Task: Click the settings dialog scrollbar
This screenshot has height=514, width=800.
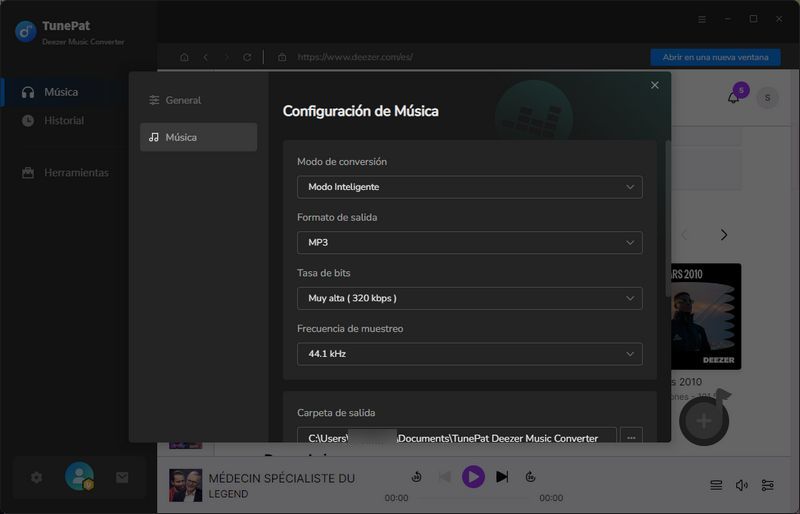Action: pyautogui.click(x=668, y=219)
